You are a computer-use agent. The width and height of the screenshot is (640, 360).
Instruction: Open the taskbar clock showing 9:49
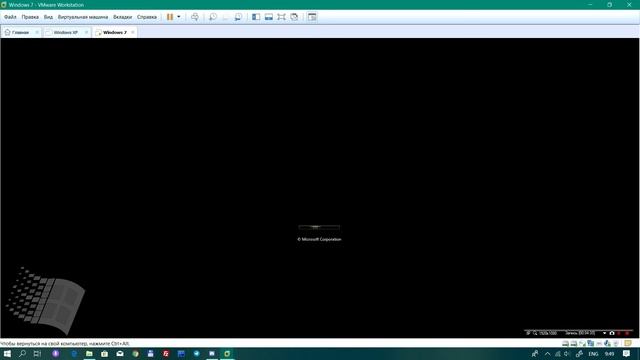pyautogui.click(x=609, y=354)
